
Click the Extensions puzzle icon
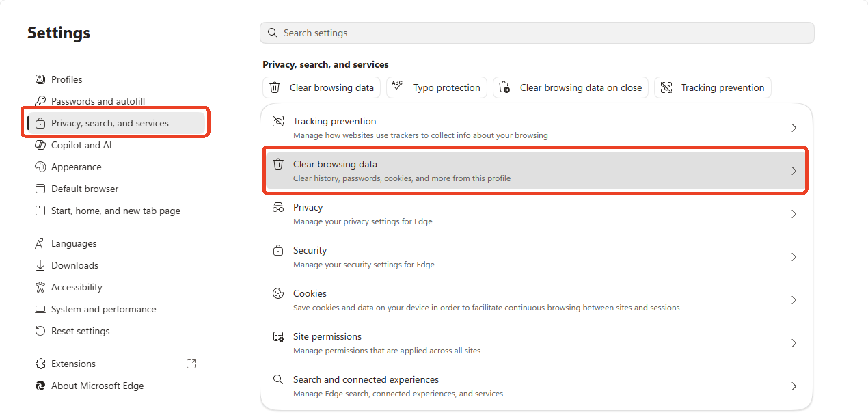coord(40,364)
